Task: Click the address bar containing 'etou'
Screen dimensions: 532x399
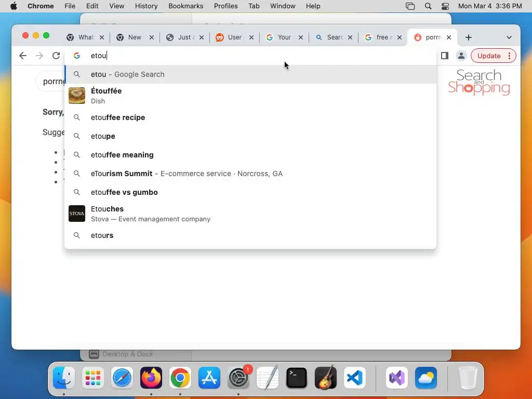Action: coord(250,56)
